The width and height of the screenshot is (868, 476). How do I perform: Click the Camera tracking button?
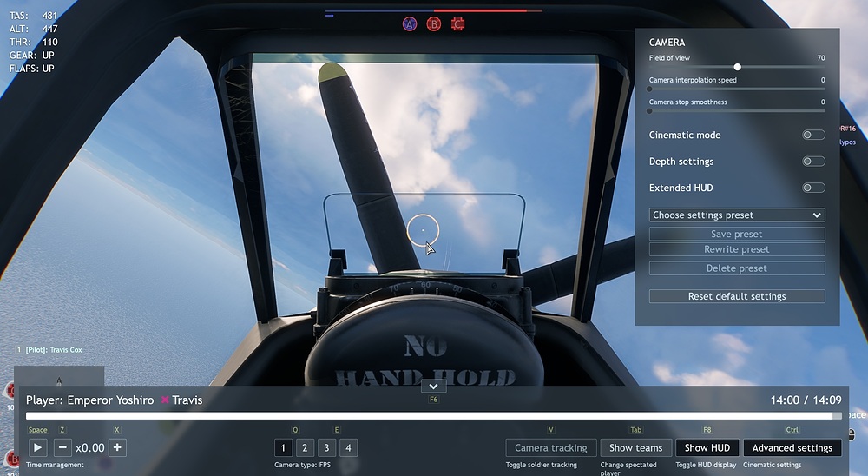tap(551, 447)
